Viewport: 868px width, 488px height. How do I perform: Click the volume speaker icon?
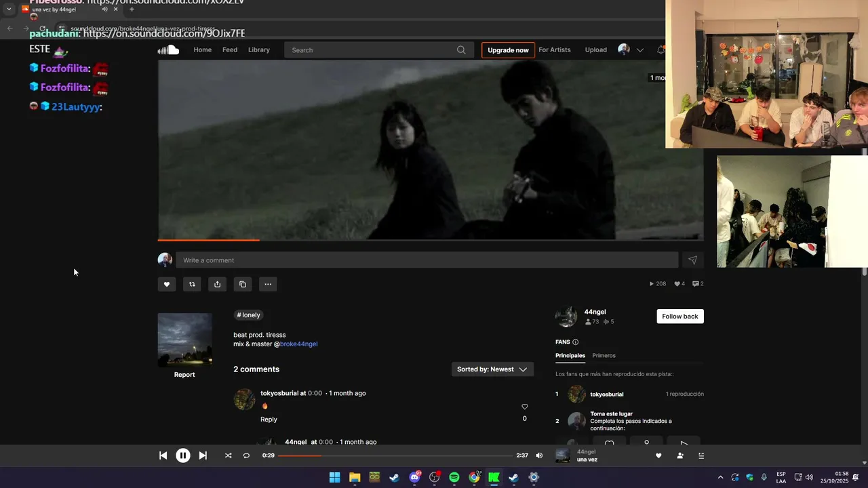point(539,455)
